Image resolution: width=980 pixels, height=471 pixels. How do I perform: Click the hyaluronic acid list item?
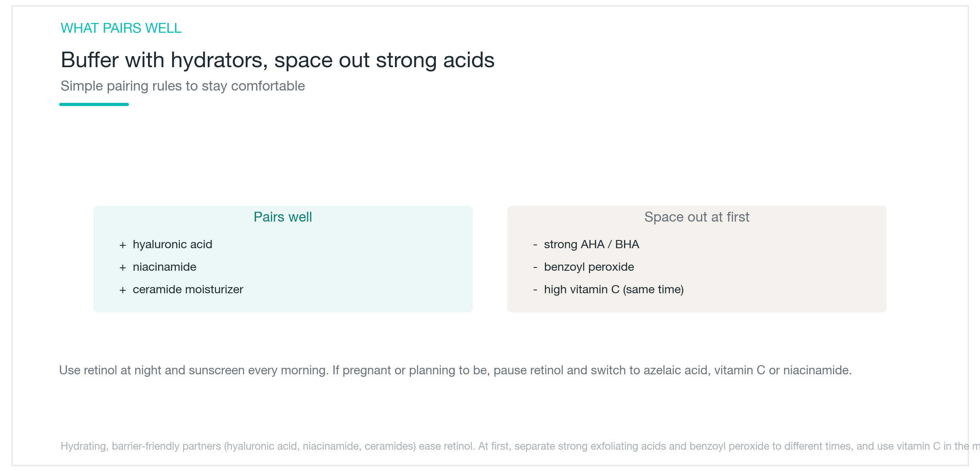[x=172, y=245]
